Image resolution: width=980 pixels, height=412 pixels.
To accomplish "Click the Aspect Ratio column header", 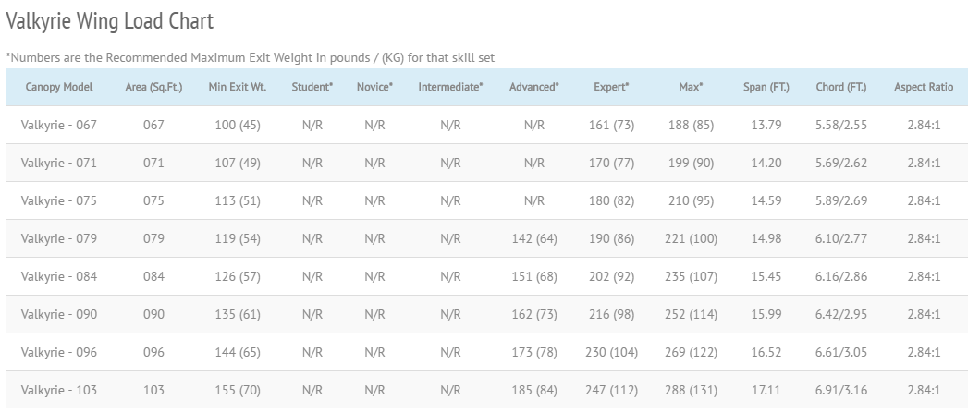I will click(924, 87).
